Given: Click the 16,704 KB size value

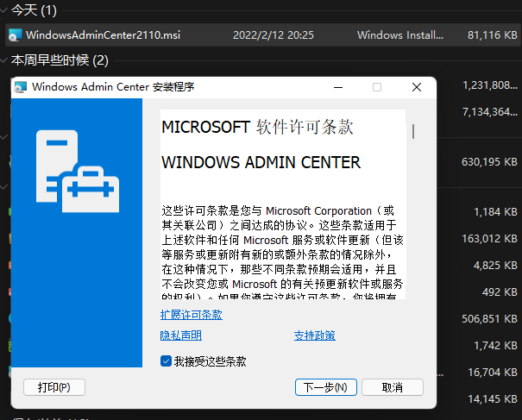Looking at the screenshot, I should [493, 372].
